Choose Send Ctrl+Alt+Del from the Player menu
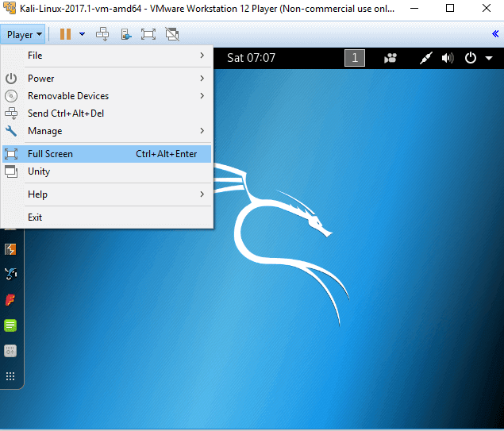The image size is (504, 431). click(x=106, y=114)
